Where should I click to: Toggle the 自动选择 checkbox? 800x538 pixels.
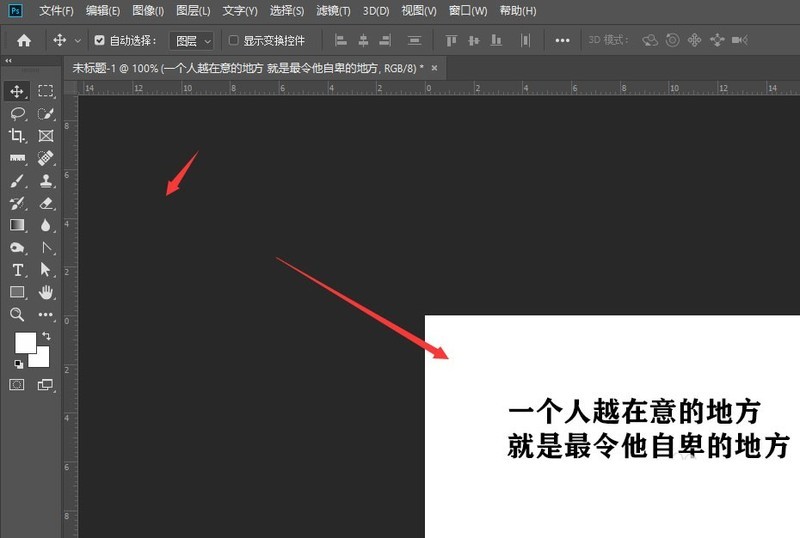(x=99, y=41)
